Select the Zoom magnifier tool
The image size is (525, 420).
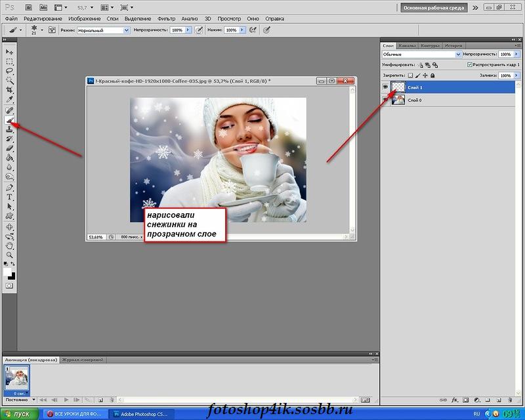click(x=10, y=255)
